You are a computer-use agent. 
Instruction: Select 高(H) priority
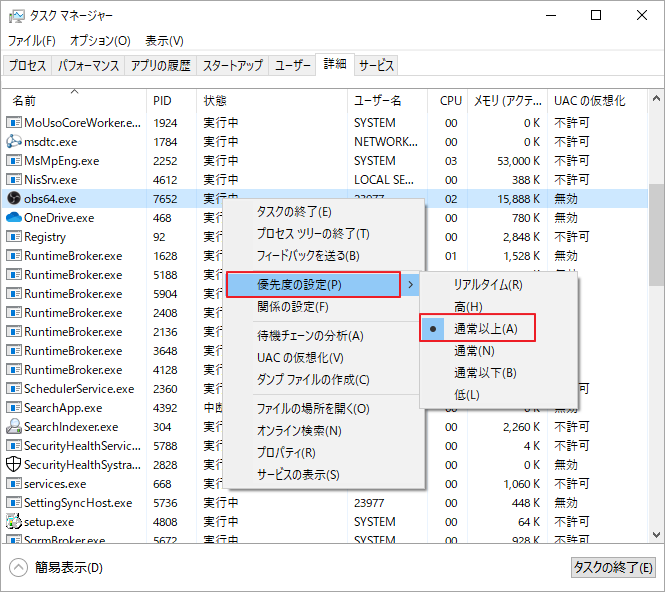point(498,306)
